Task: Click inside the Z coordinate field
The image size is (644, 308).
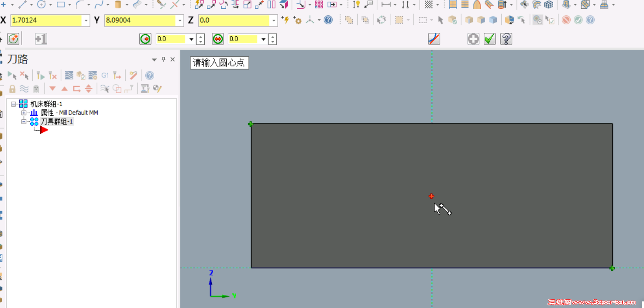Action: point(234,20)
